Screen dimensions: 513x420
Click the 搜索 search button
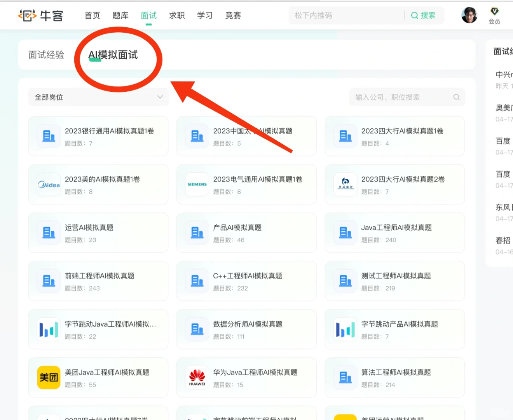[x=423, y=16]
